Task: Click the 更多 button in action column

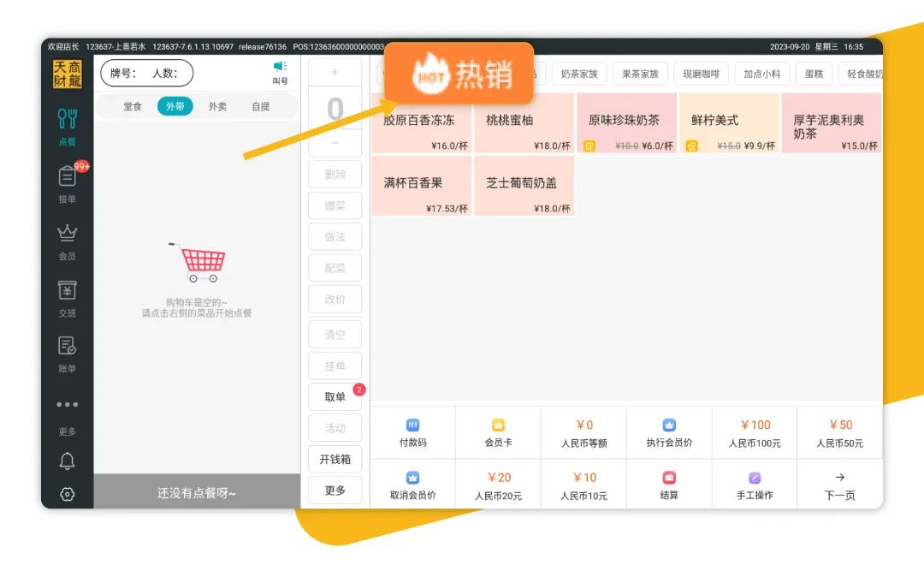Action: tap(335, 491)
